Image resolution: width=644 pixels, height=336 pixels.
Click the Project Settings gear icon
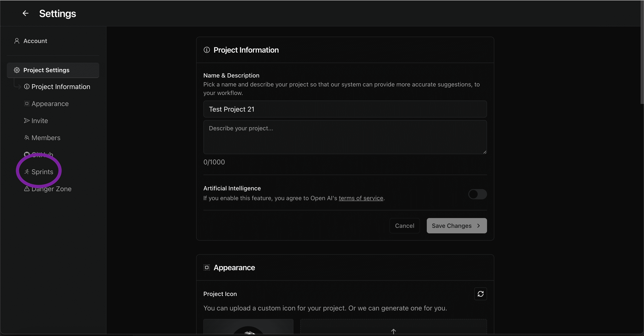pos(17,70)
